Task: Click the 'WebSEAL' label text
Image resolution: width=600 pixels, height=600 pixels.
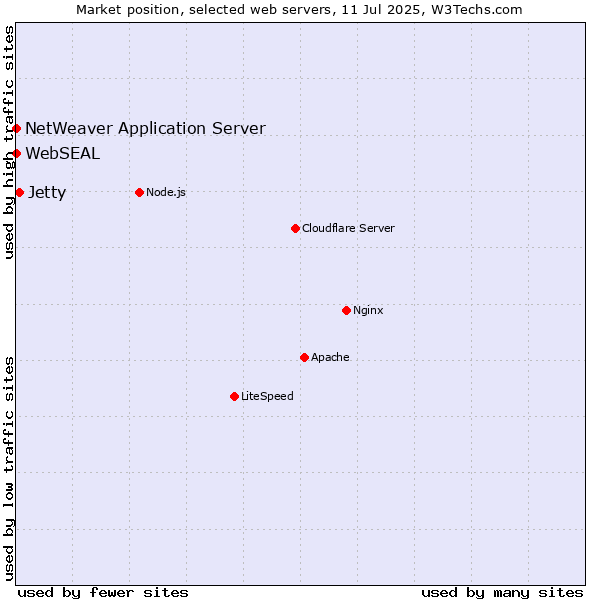Action: [63, 154]
